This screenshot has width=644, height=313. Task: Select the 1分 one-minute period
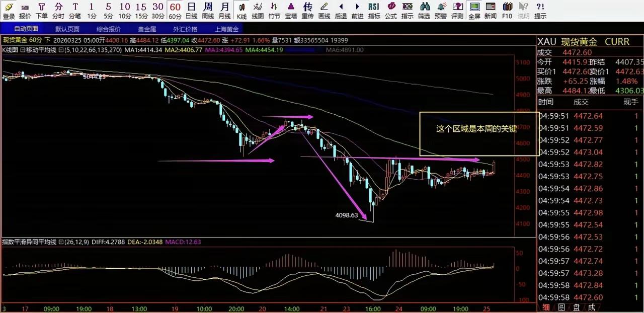coord(91,10)
